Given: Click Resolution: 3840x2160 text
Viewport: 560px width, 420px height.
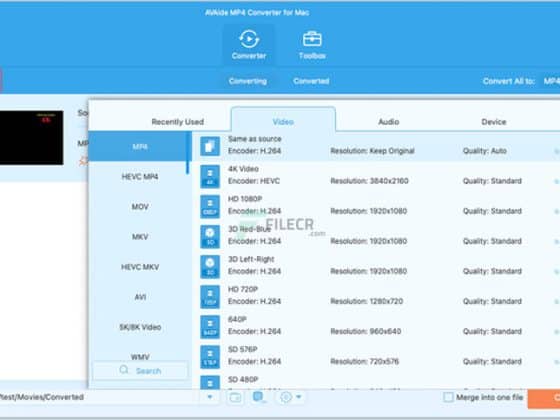Looking at the screenshot, I should (x=369, y=181).
